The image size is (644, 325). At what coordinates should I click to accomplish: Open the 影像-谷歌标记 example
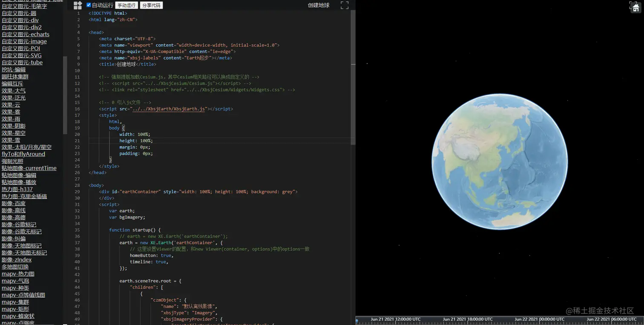pyautogui.click(x=19, y=224)
